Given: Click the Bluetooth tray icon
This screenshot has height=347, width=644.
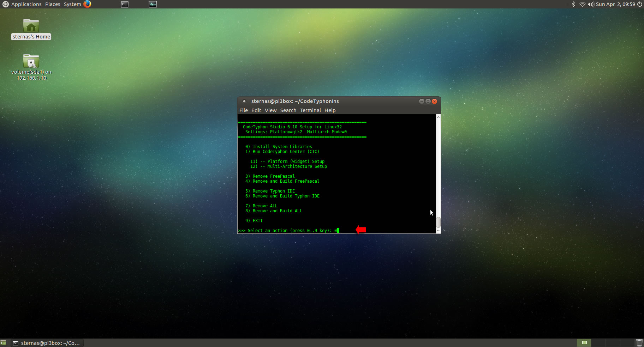Looking at the screenshot, I should tap(573, 4).
